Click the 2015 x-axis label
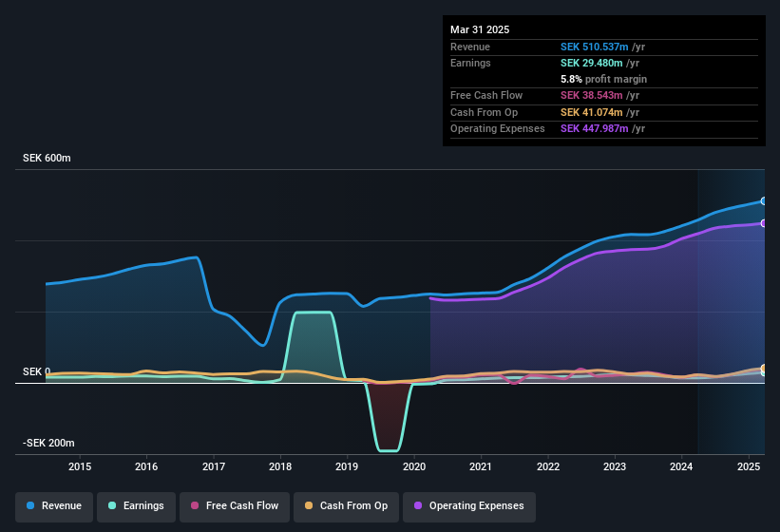The width and height of the screenshot is (780, 532). click(80, 466)
